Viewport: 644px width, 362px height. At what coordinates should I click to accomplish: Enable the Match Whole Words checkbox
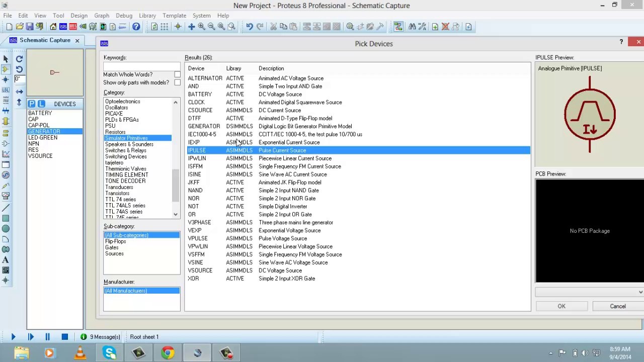(x=177, y=74)
